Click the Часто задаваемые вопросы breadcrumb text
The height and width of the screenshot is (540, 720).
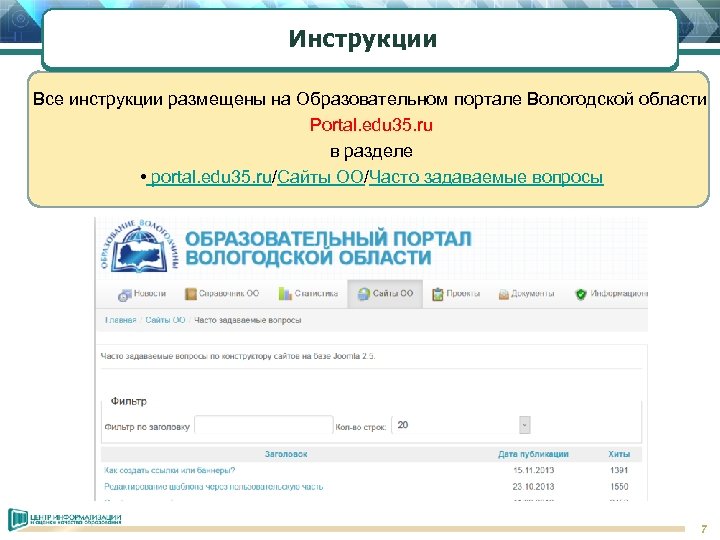pyautogui.click(x=248, y=320)
